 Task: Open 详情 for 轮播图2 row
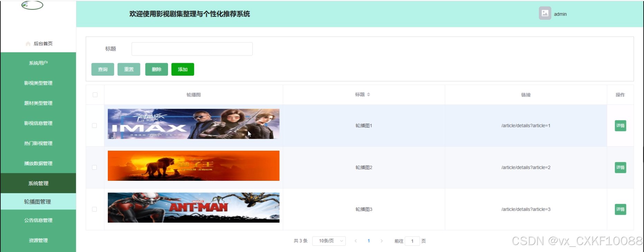[x=620, y=167]
